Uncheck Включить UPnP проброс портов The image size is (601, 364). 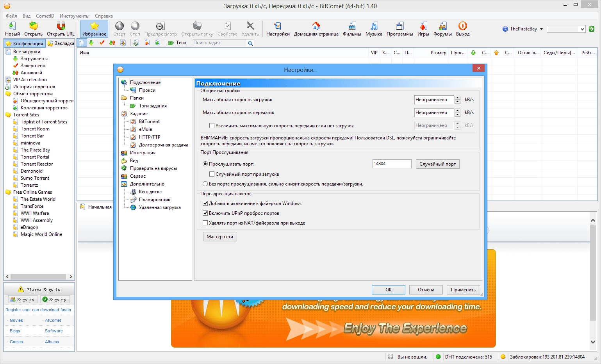205,213
